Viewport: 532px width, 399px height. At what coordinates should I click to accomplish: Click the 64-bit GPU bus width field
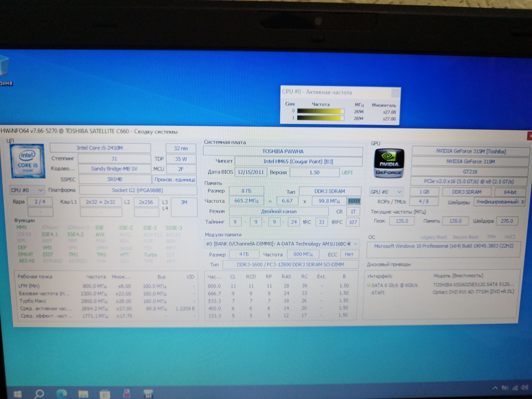point(510,192)
